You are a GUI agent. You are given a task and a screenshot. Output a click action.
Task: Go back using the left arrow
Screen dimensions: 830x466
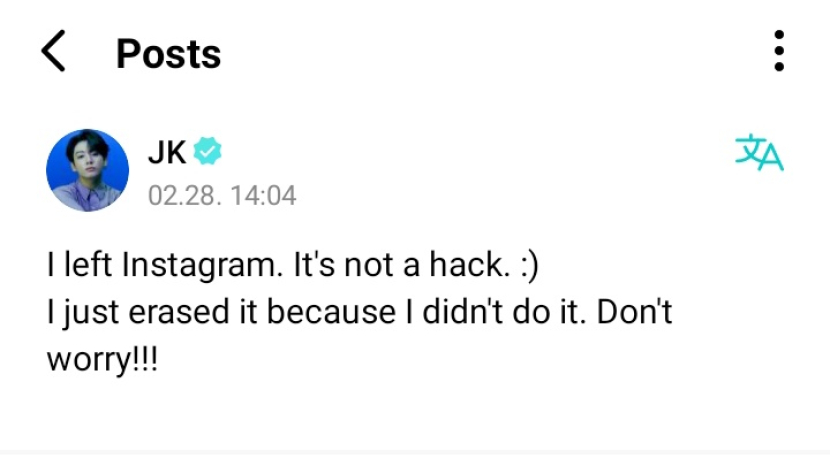coord(54,52)
